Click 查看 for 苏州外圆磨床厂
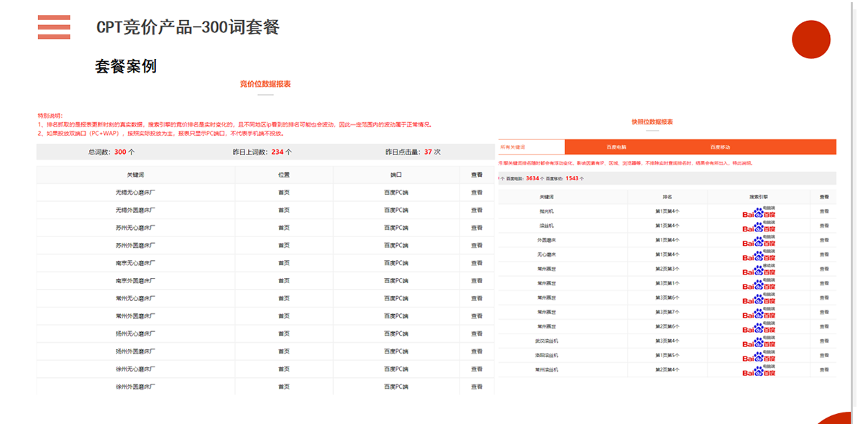This screenshot has width=868, height=424. click(x=477, y=246)
